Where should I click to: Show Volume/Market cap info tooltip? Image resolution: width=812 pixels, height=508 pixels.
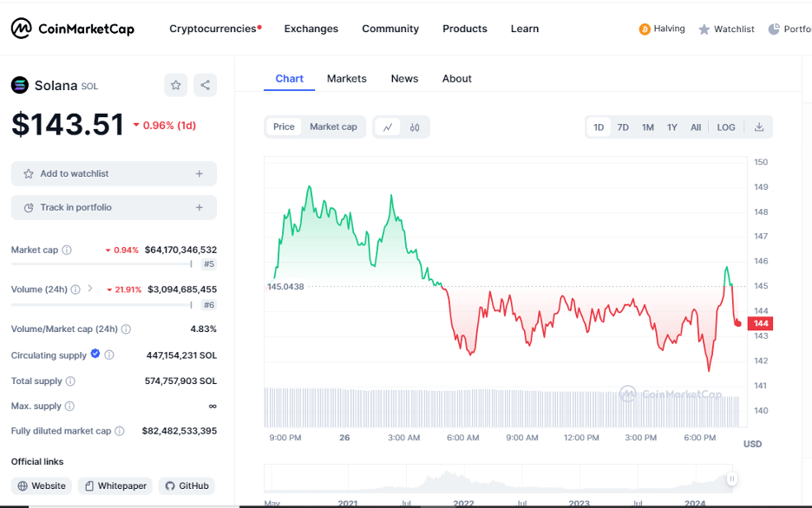[x=126, y=329]
